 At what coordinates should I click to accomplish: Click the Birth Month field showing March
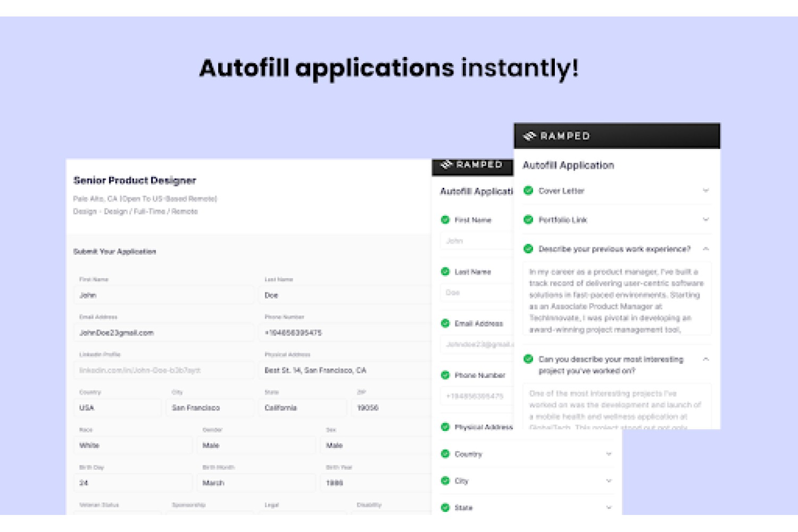(256, 483)
